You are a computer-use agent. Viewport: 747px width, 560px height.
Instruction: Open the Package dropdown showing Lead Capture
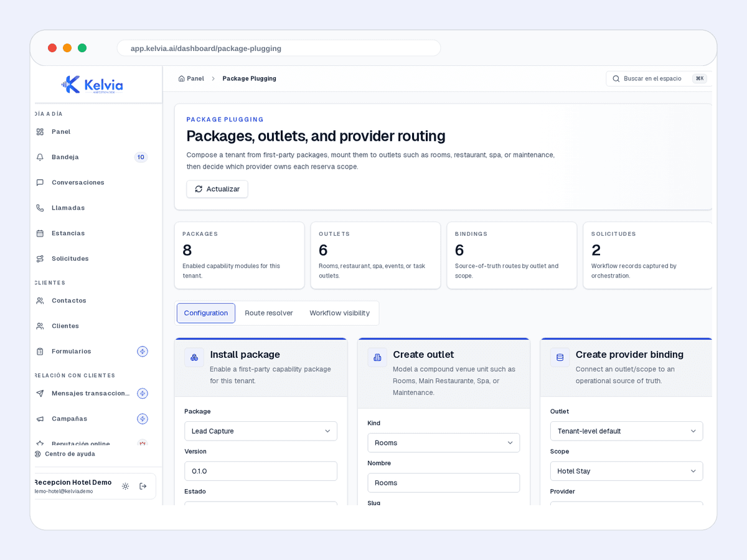(261, 431)
